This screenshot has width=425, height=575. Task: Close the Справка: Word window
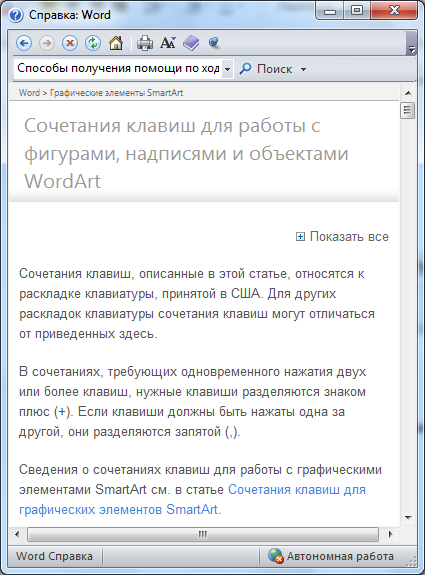(394, 10)
